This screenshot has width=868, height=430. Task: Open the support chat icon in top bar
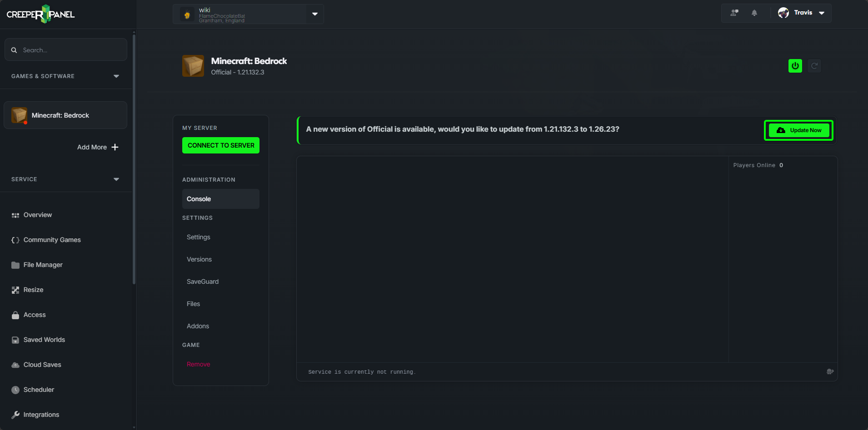click(x=734, y=13)
